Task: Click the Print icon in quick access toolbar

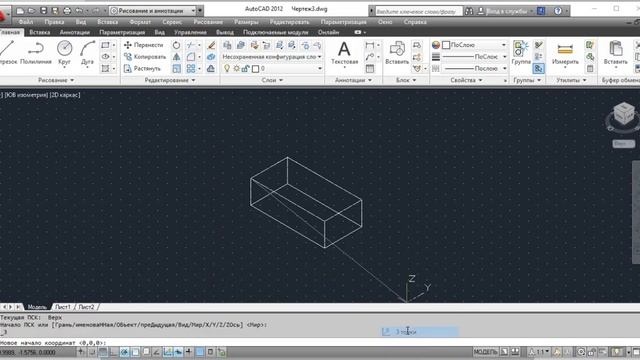Action: pyautogui.click(x=67, y=11)
